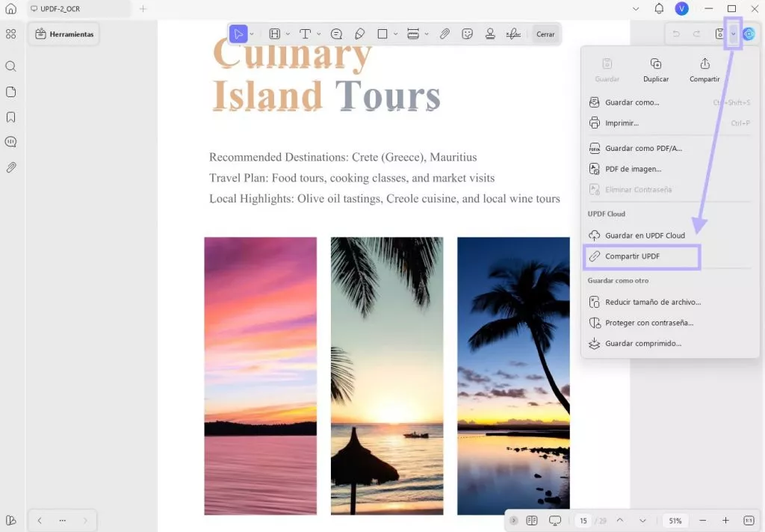Expand measure tool options arrow
Viewport: 765px width, 532px height.
(427, 34)
